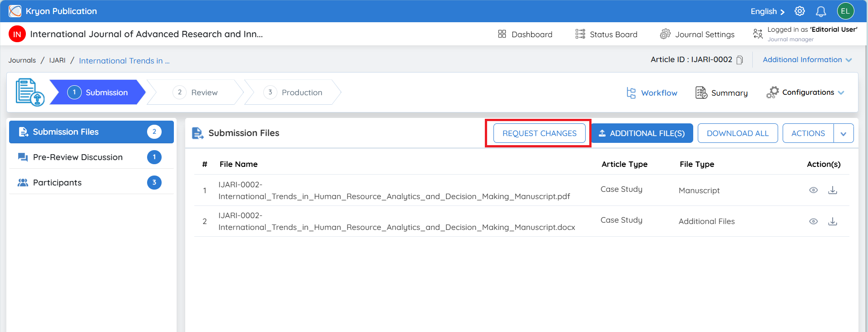Go to the Production stage
This screenshot has width=868, height=332.
click(293, 92)
